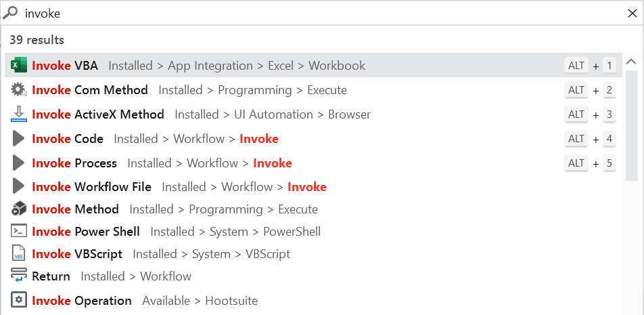Click the gear icon for Invoke Com Method
This screenshot has width=644, height=315.
19,90
